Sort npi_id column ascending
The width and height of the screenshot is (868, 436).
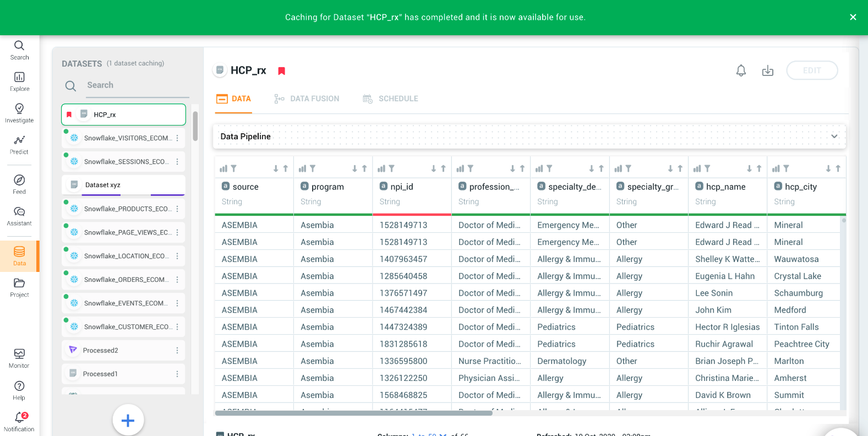click(443, 168)
